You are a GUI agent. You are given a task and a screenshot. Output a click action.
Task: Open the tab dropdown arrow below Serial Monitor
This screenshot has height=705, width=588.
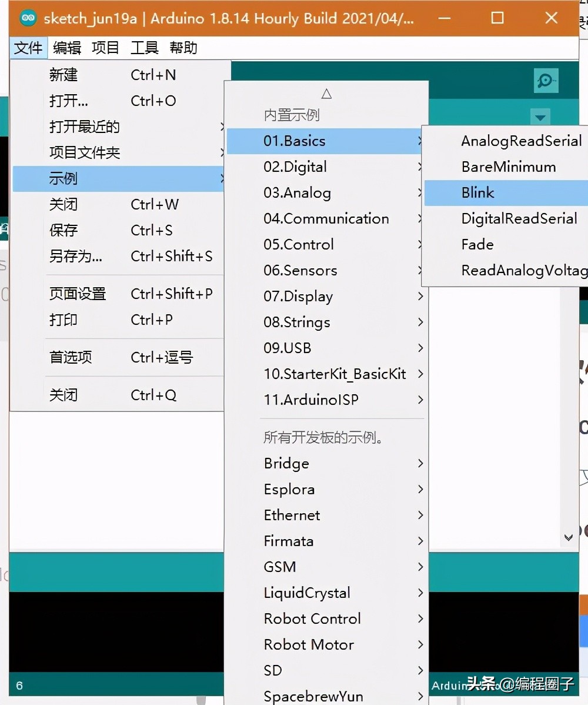pyautogui.click(x=540, y=118)
